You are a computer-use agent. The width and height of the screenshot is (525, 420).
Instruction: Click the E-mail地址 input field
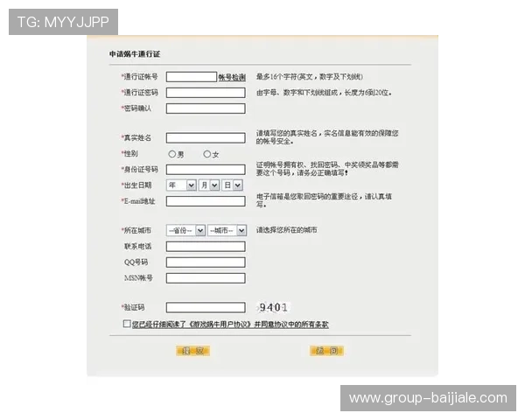(x=206, y=201)
